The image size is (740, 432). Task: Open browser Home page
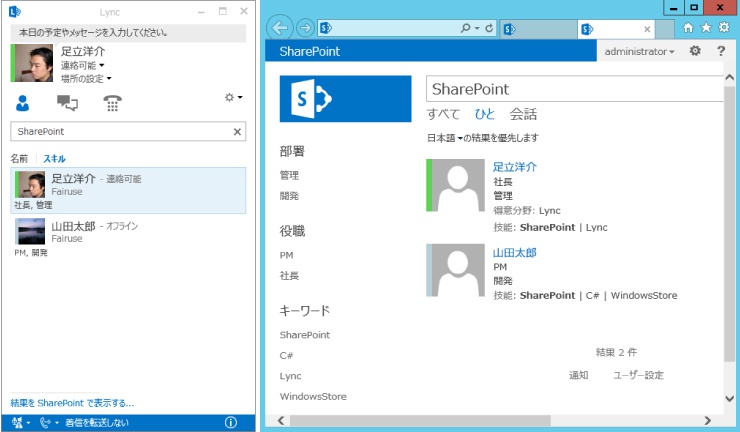pos(688,28)
